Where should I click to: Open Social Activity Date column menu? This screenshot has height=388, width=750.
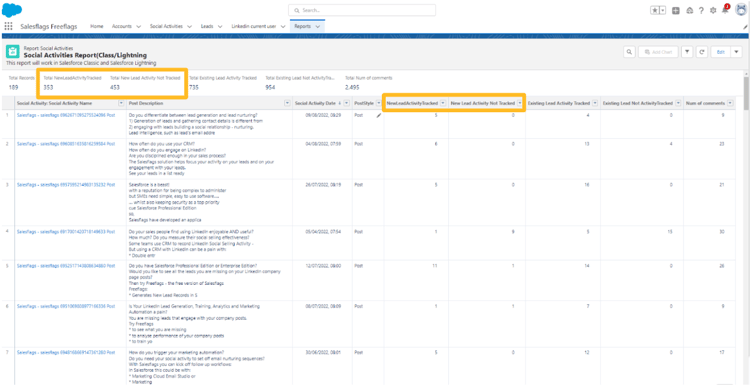pyautogui.click(x=347, y=103)
